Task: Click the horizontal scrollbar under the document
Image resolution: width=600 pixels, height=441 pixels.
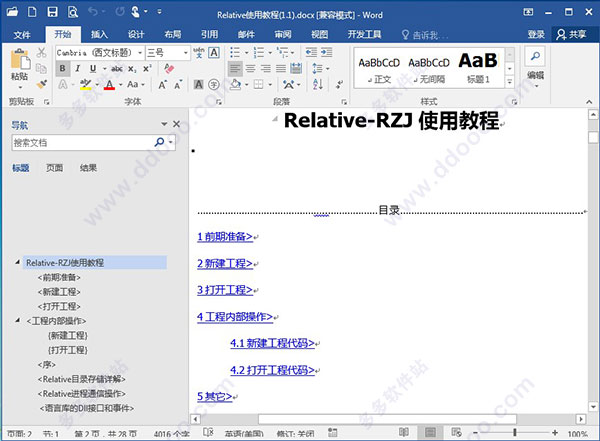Action: [387, 419]
